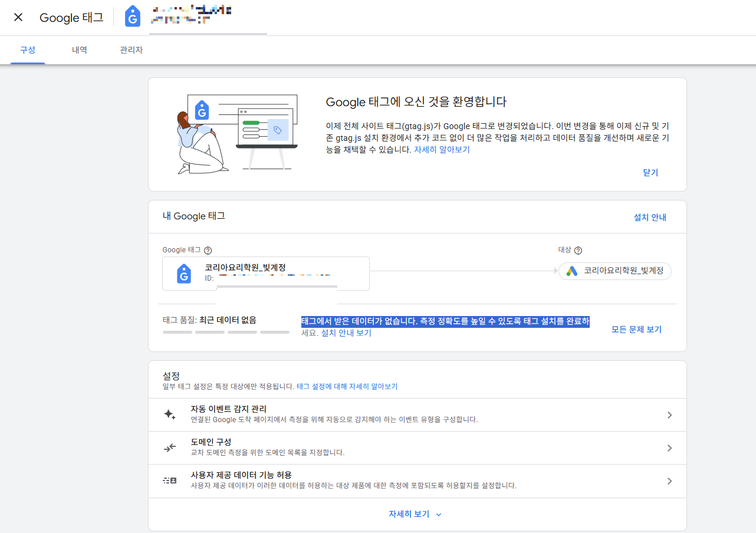Expand 자동 이벤트 감지 관리 via right chevron
756x533 pixels.
[x=669, y=415]
